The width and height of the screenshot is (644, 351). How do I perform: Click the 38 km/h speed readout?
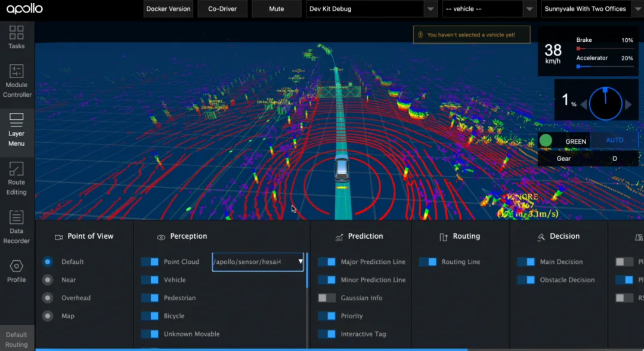point(553,54)
